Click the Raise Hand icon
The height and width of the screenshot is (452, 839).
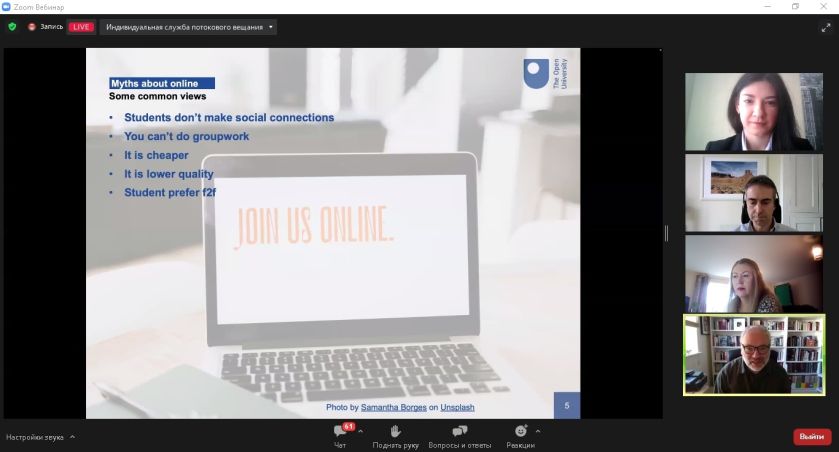[x=395, y=431]
